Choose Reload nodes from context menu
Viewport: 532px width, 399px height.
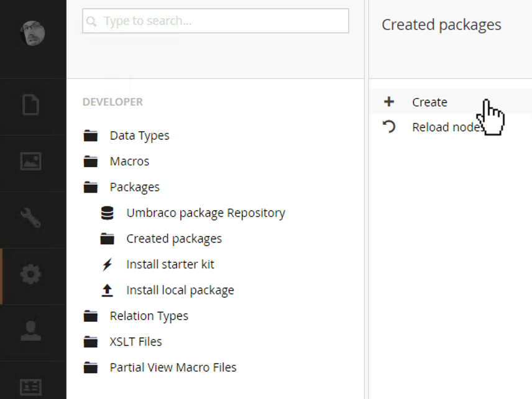point(446,127)
